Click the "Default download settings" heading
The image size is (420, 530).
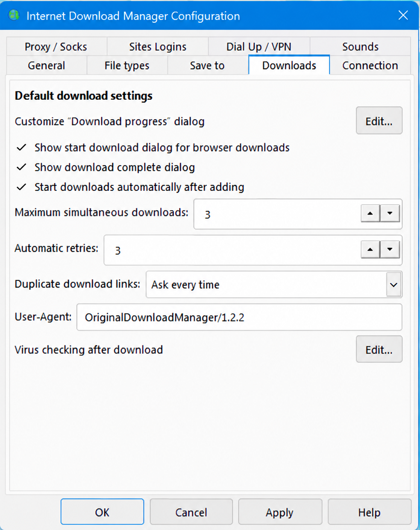click(x=83, y=96)
